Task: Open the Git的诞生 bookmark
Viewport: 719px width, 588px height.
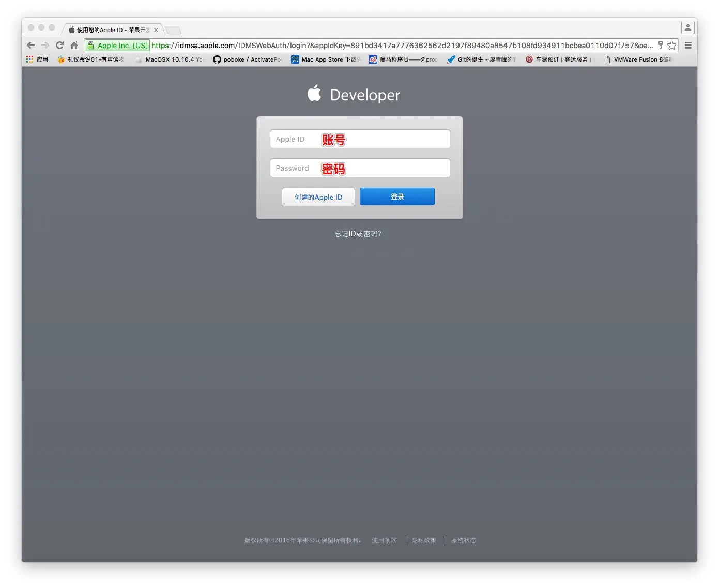Action: [482, 59]
